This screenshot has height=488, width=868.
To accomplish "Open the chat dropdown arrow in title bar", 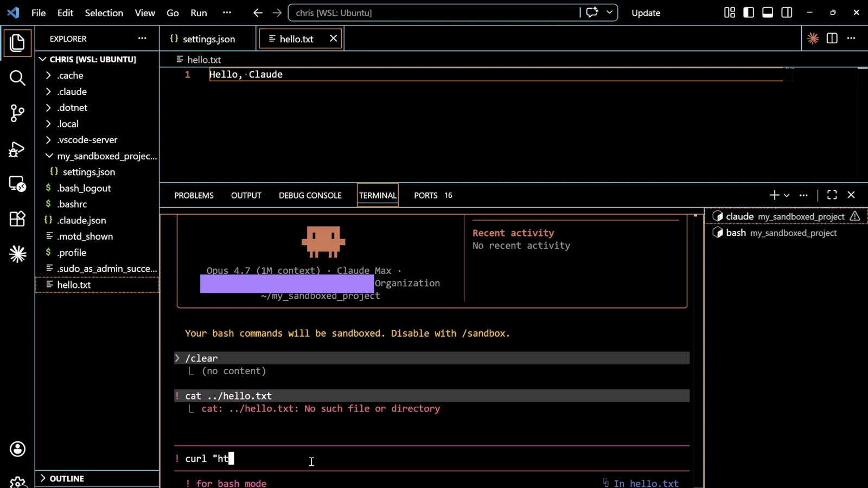I will (x=610, y=12).
